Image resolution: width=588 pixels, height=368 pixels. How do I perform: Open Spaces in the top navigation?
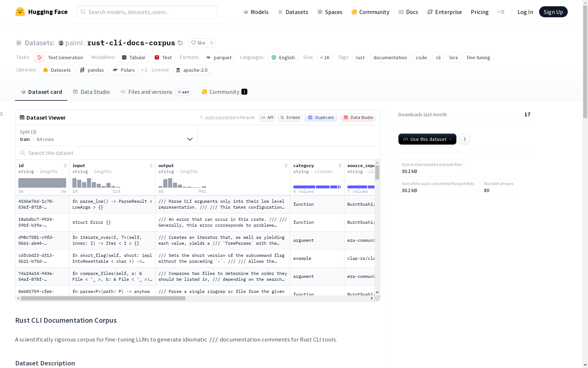[330, 12]
